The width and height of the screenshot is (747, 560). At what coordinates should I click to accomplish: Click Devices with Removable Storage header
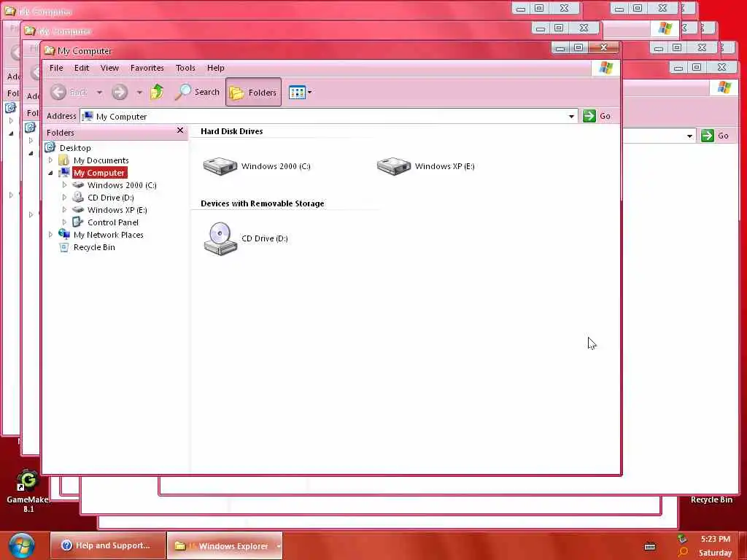(x=262, y=203)
